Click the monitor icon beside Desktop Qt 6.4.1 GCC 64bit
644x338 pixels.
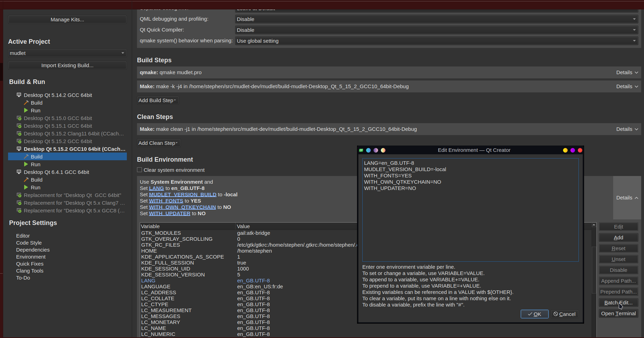point(19,172)
